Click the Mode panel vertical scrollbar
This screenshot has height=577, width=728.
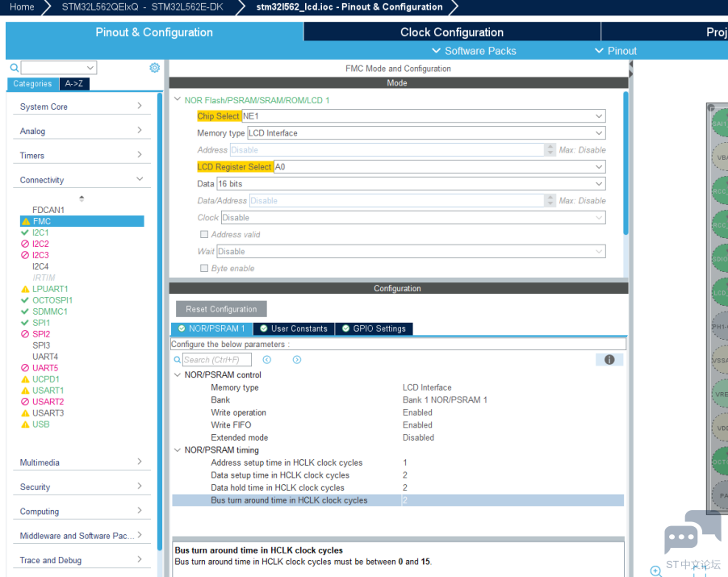625,163
